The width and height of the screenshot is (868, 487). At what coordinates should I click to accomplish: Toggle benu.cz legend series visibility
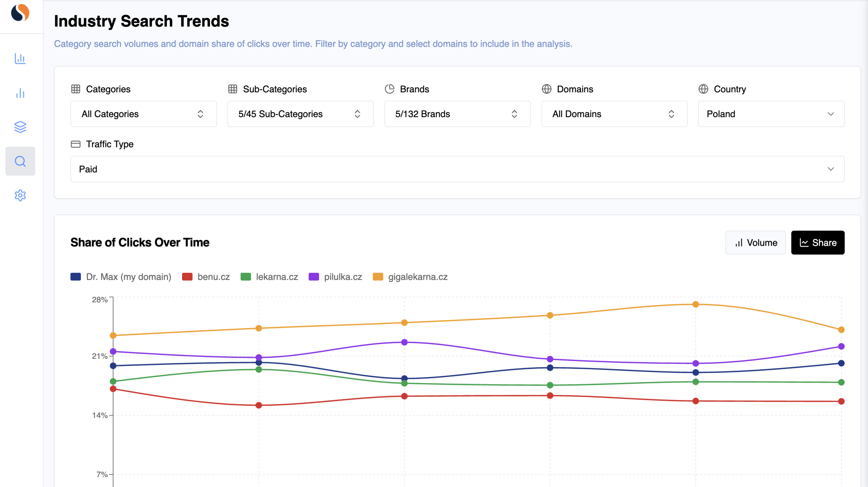(206, 277)
